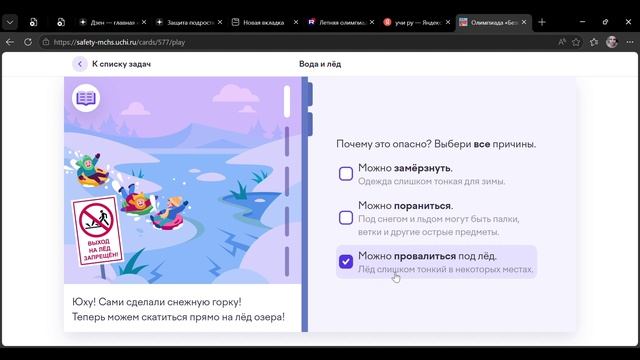Close the Дзен — главная tab
Viewport: 640px width, 360px height.
(x=144, y=22)
